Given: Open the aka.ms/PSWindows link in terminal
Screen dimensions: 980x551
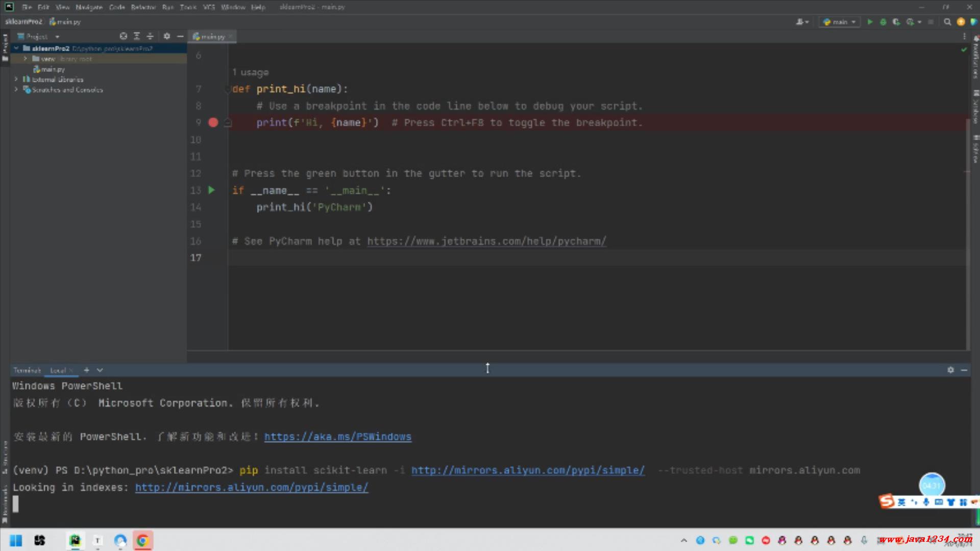Looking at the screenshot, I should coord(337,437).
